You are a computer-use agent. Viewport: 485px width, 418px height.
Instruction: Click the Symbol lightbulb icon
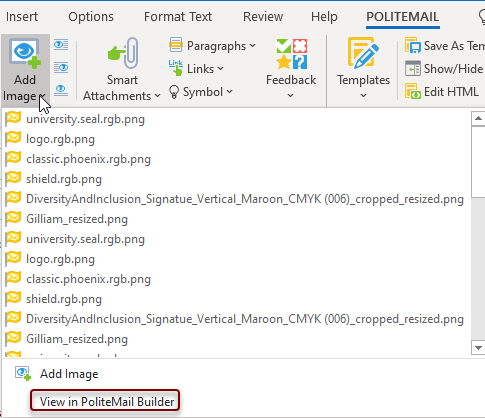174,92
